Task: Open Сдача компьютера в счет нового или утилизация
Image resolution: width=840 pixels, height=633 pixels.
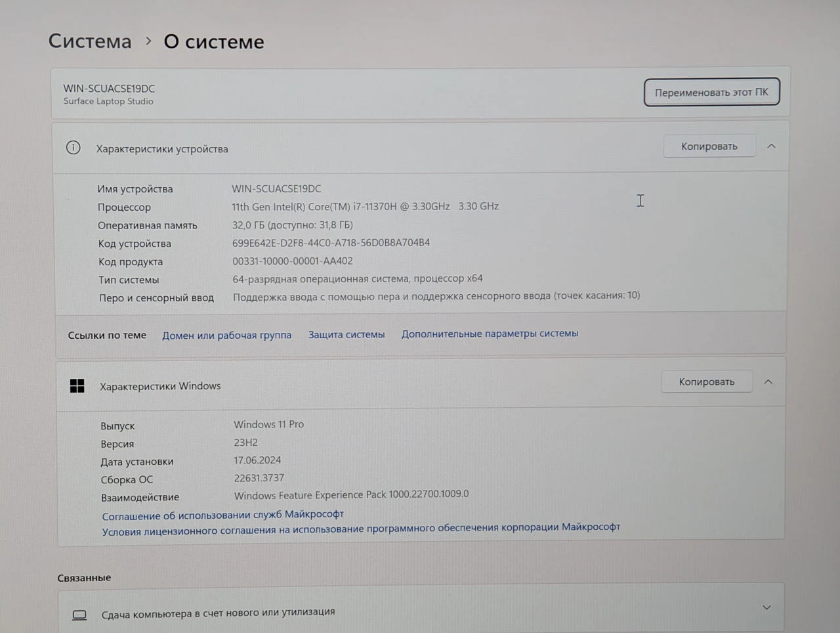Action: [x=421, y=609]
